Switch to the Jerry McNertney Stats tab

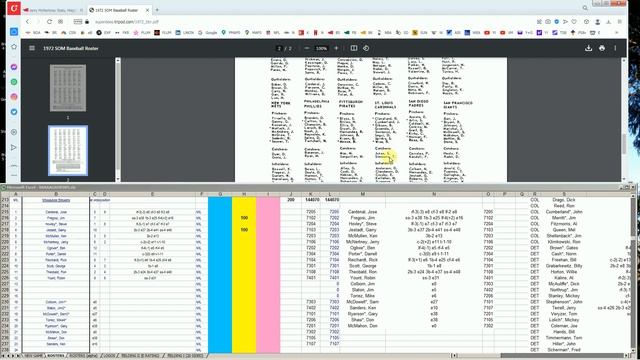tap(53, 10)
